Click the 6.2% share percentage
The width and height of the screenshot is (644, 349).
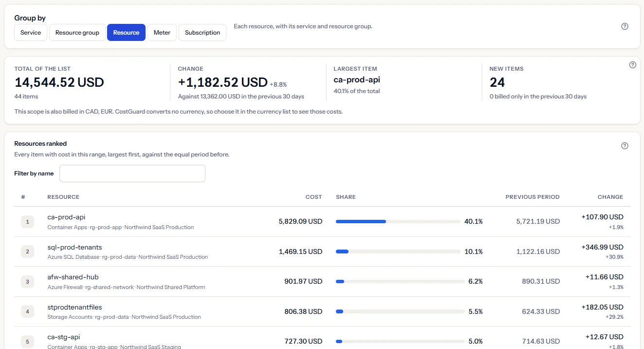click(x=476, y=281)
